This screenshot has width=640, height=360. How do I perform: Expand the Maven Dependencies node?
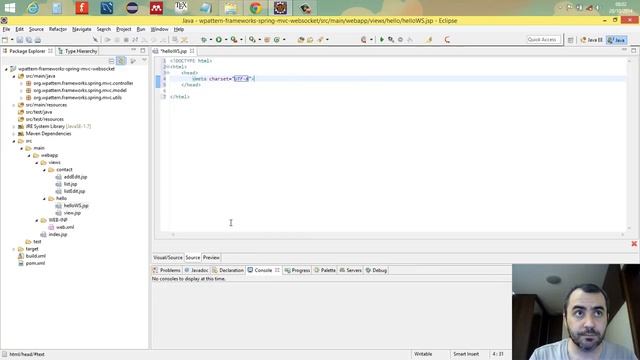tap(14, 134)
